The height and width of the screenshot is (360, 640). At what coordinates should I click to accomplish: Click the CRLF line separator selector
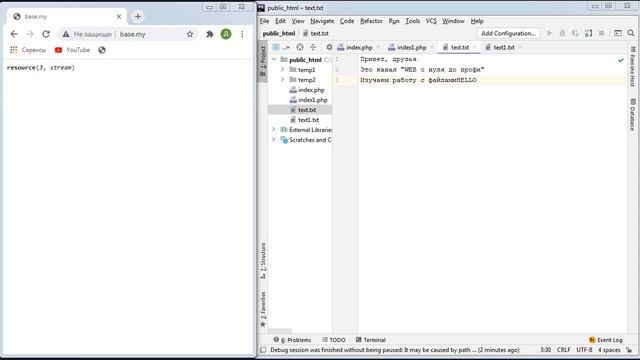pos(563,350)
